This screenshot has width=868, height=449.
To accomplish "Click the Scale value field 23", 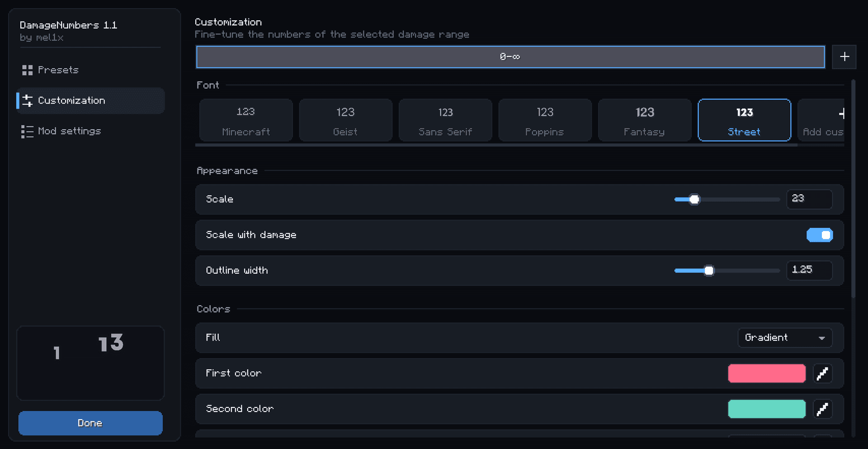I will point(809,199).
